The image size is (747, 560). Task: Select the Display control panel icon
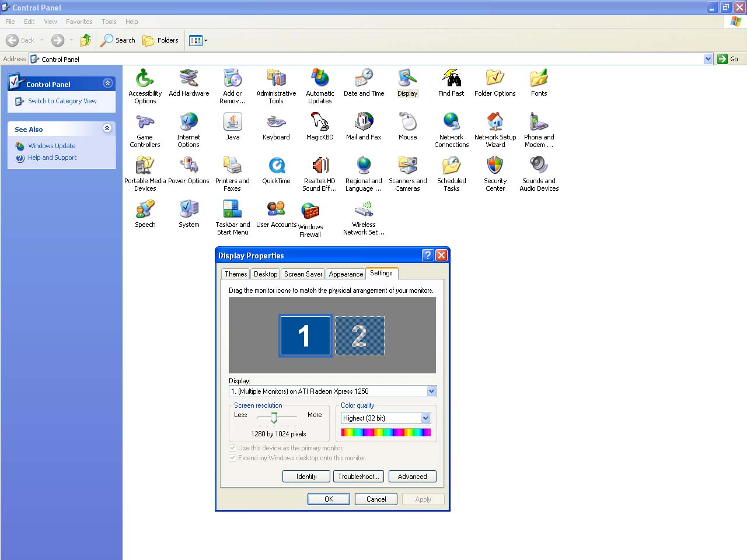click(407, 78)
